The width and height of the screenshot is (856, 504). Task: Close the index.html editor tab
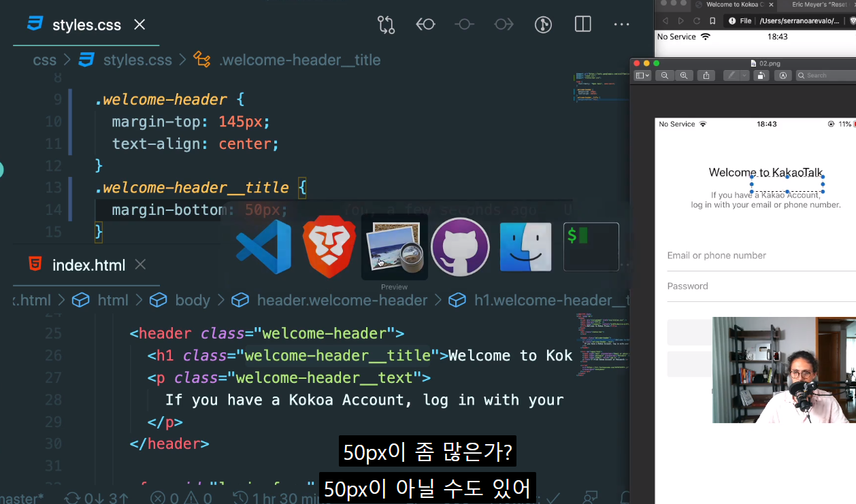[x=140, y=265]
